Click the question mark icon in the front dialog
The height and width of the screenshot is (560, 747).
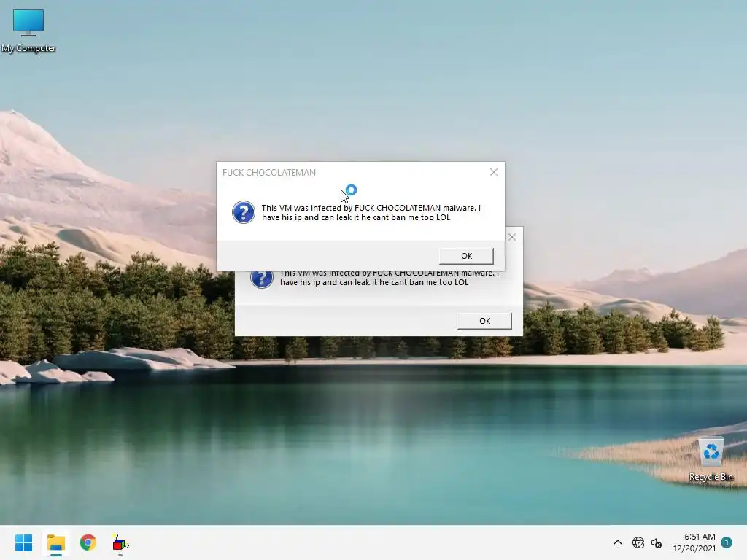244,212
